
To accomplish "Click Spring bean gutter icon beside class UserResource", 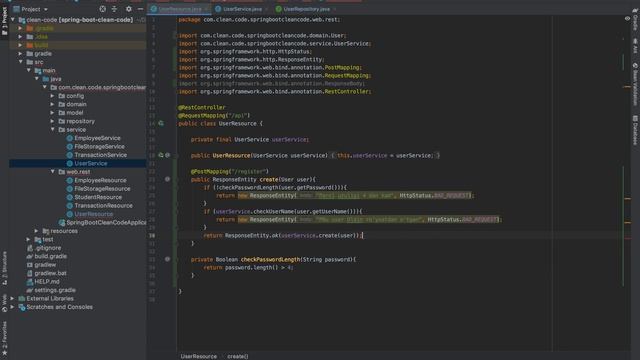I will click(161, 123).
